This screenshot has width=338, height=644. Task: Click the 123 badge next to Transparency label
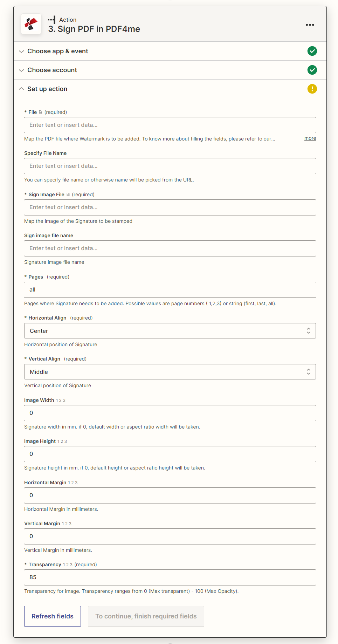[67, 564]
